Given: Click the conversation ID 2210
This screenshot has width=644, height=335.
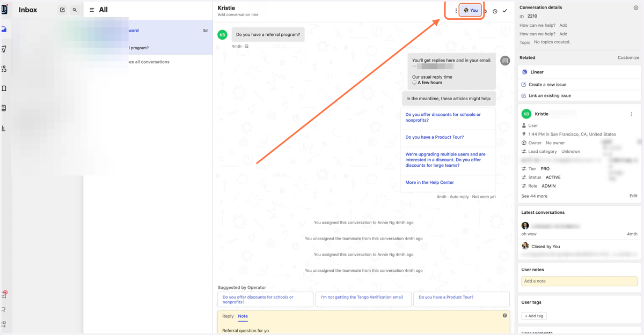Looking at the screenshot, I should [532, 16].
